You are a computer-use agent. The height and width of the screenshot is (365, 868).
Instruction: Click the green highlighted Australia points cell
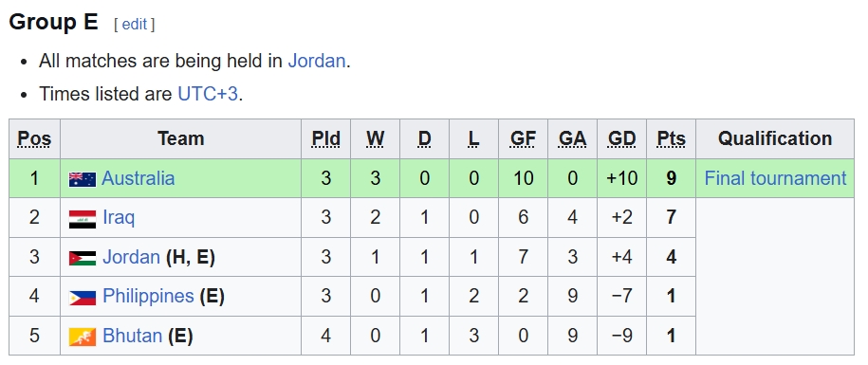click(671, 178)
